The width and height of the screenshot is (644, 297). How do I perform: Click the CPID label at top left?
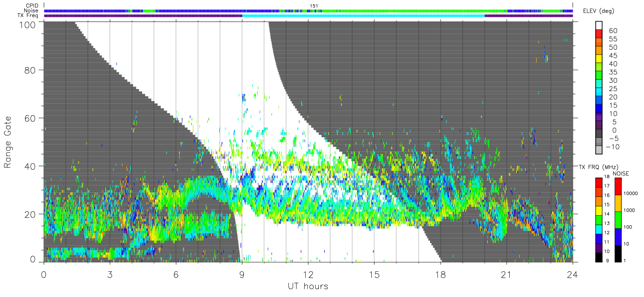click(x=33, y=6)
